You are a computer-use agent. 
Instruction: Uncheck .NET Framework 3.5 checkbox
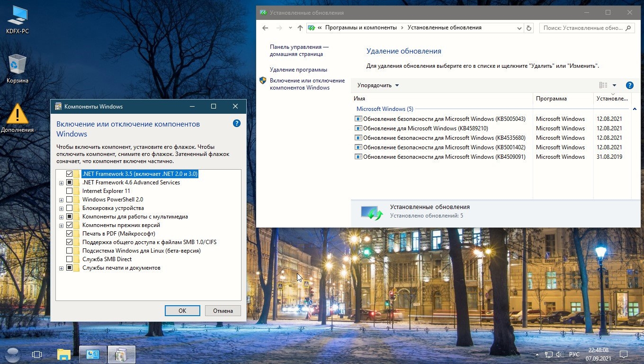click(70, 174)
